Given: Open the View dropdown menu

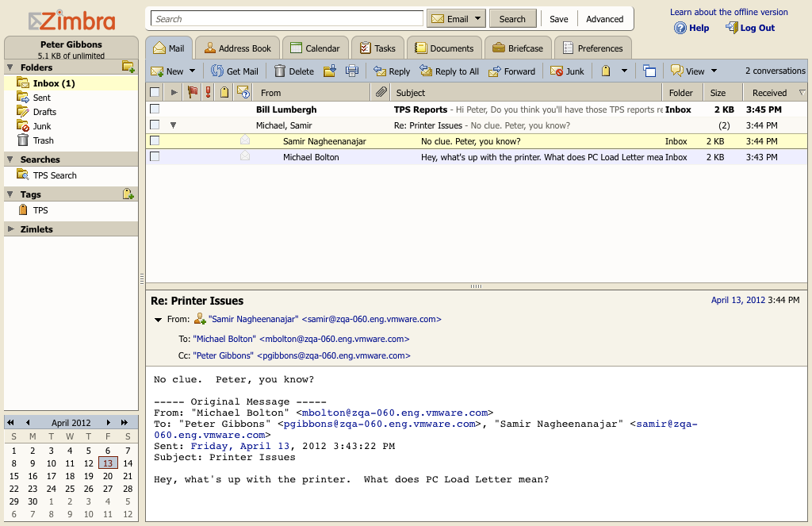Looking at the screenshot, I should [694, 71].
